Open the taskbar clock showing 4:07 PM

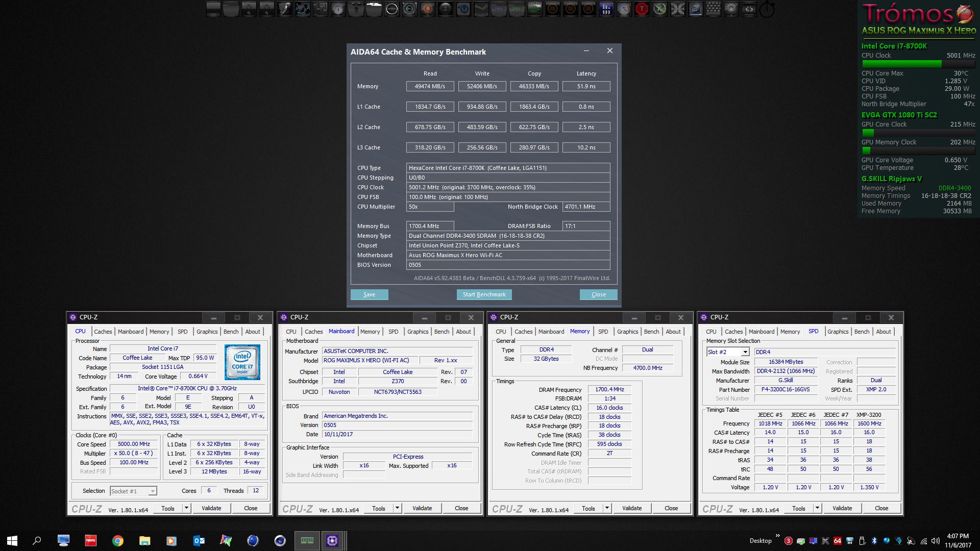click(x=958, y=541)
